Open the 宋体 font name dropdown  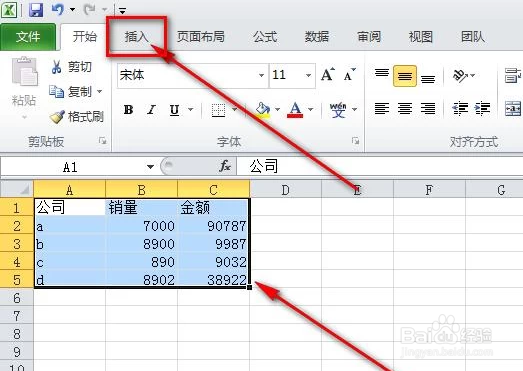pyautogui.click(x=262, y=75)
